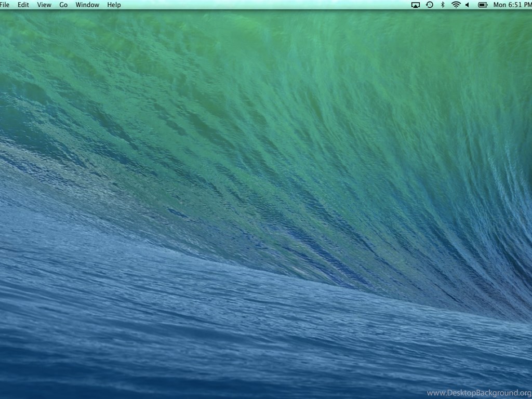Open the File menu

point(5,5)
